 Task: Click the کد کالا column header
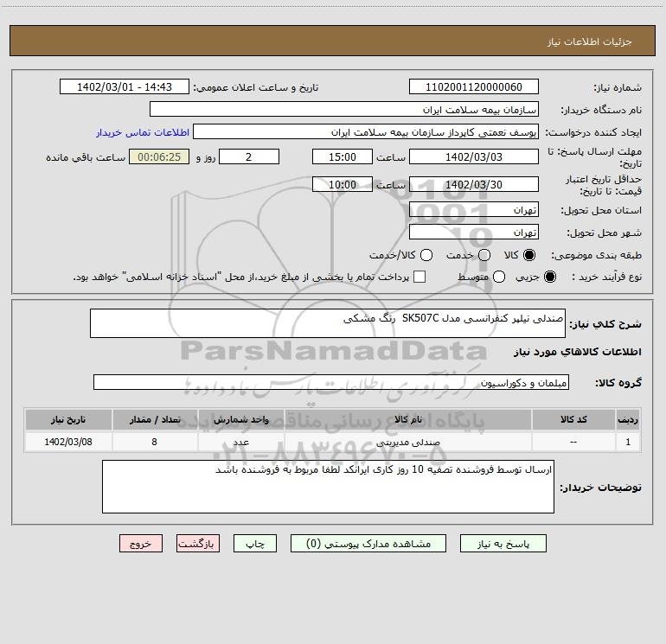click(x=573, y=419)
